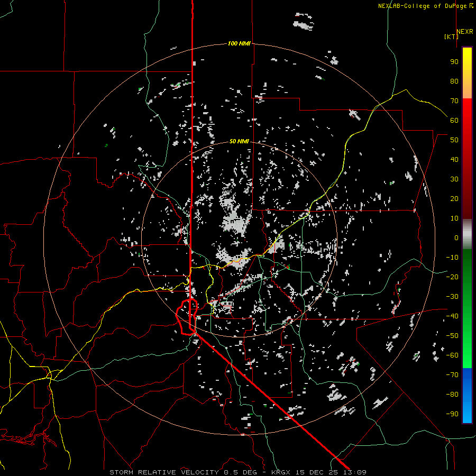Click the 10 value on the velocity scale

pos(454,218)
